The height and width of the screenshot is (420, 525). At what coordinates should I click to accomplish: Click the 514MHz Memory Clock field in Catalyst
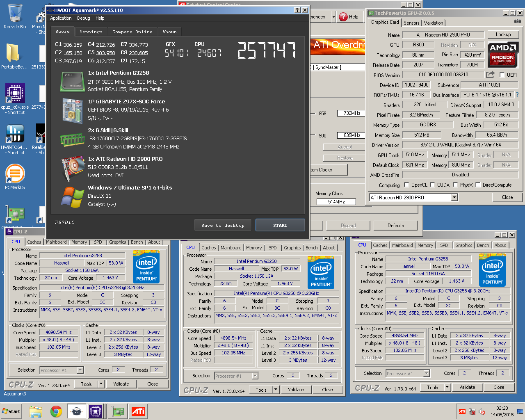click(336, 202)
